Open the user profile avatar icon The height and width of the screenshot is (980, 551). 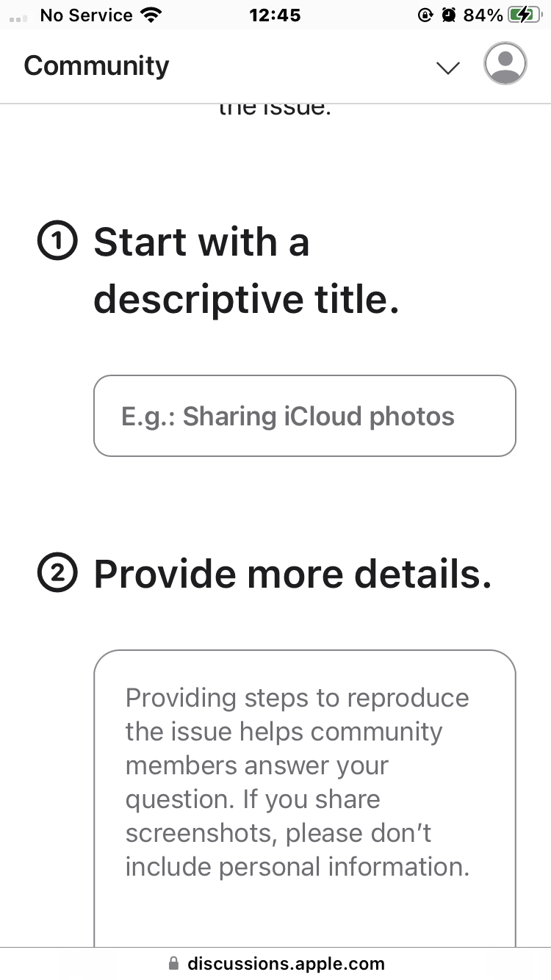tap(505, 64)
